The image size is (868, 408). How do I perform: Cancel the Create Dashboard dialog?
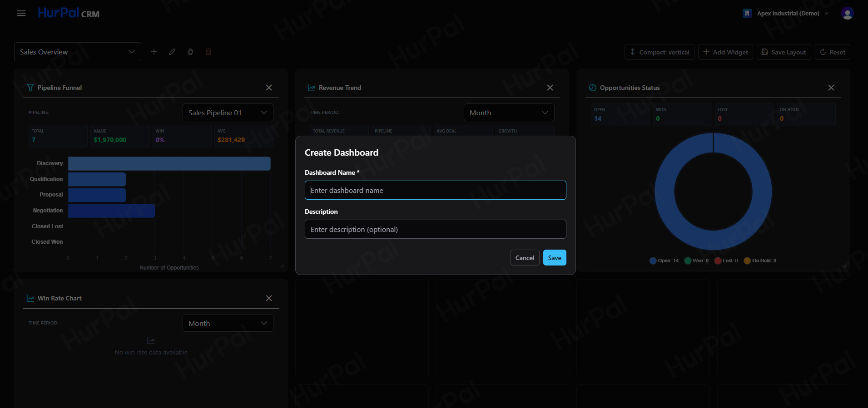tap(525, 258)
